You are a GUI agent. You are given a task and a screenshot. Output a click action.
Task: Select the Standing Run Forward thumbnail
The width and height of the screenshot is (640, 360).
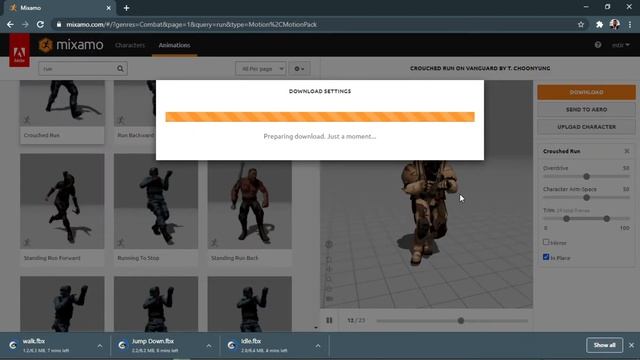pos(62,201)
